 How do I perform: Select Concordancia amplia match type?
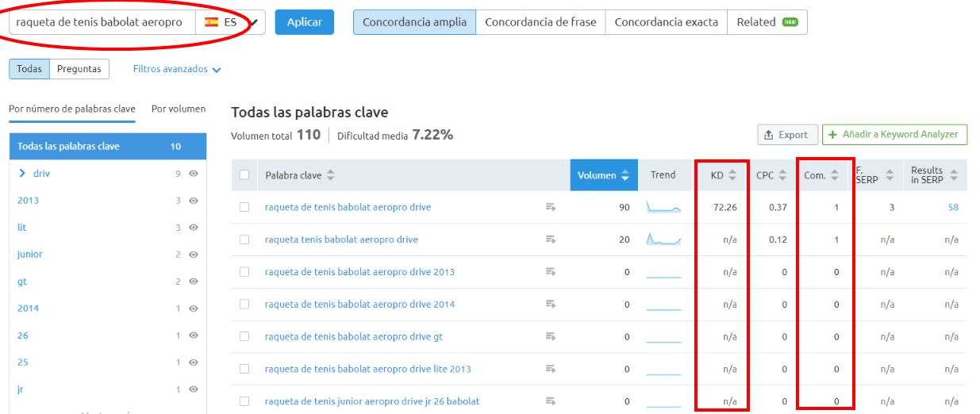(x=414, y=22)
